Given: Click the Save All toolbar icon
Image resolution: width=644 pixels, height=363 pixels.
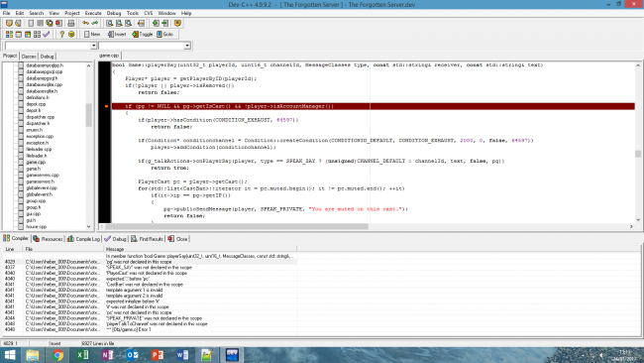Looking at the screenshot, I should click(50, 24).
